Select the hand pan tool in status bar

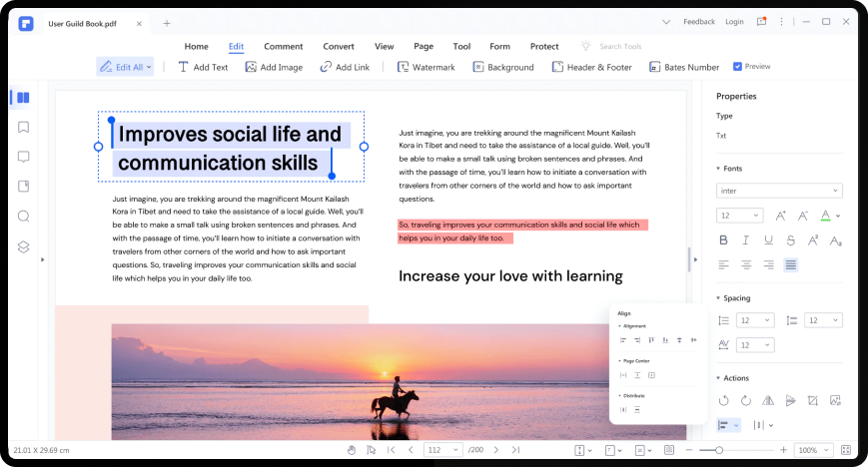[x=352, y=450]
